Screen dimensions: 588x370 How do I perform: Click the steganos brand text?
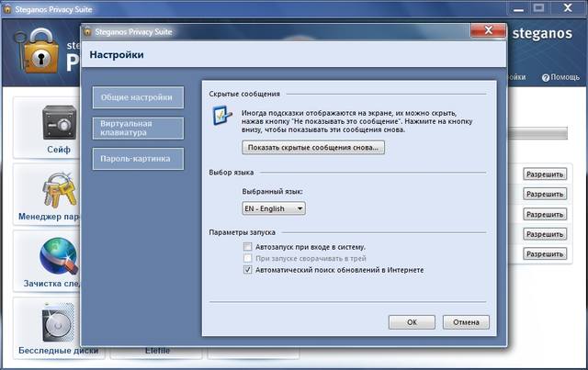542,33
